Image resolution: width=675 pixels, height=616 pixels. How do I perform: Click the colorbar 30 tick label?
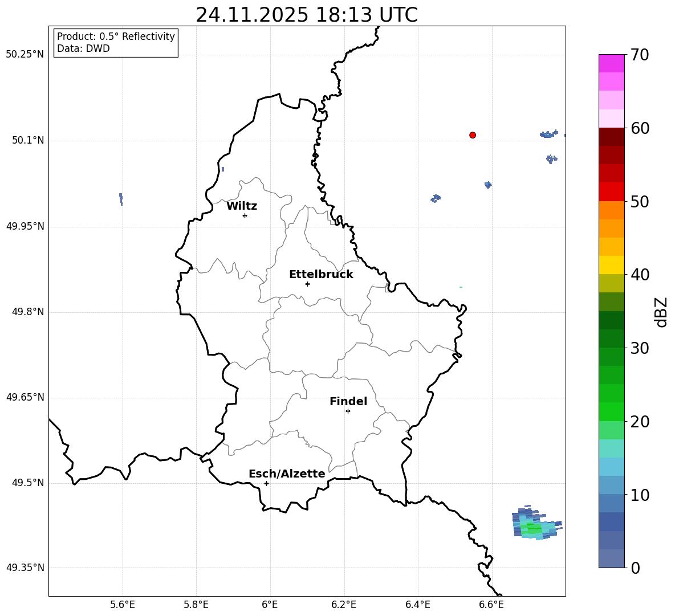point(640,348)
